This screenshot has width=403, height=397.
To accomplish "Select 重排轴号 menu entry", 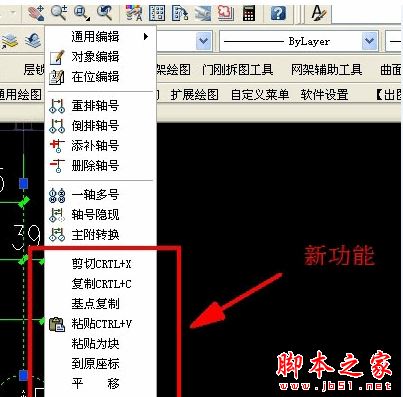I will pos(101,106).
